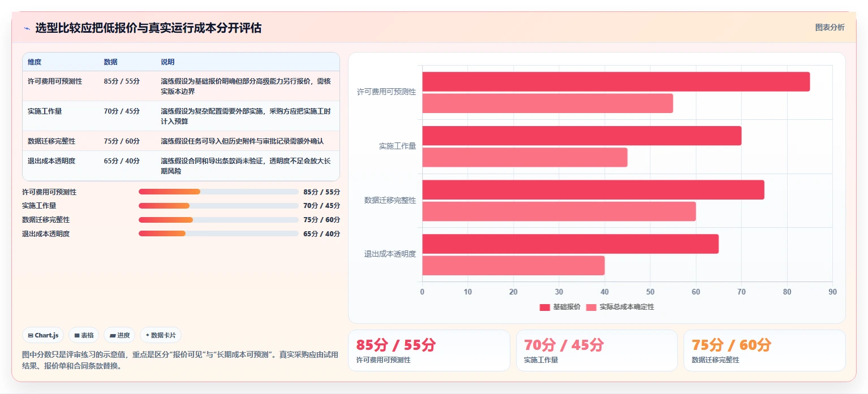Open the orange 75分 / 60分 data card

764,350
